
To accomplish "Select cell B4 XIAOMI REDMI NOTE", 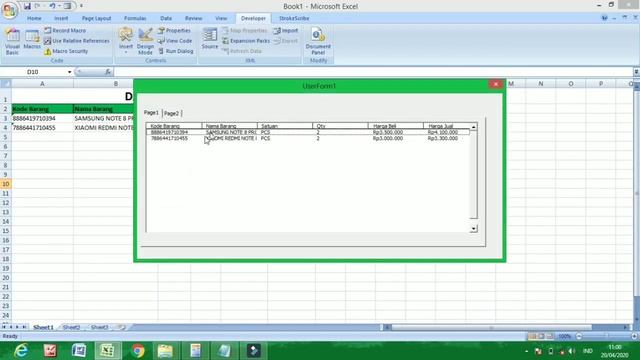I will pyautogui.click(x=104, y=128).
